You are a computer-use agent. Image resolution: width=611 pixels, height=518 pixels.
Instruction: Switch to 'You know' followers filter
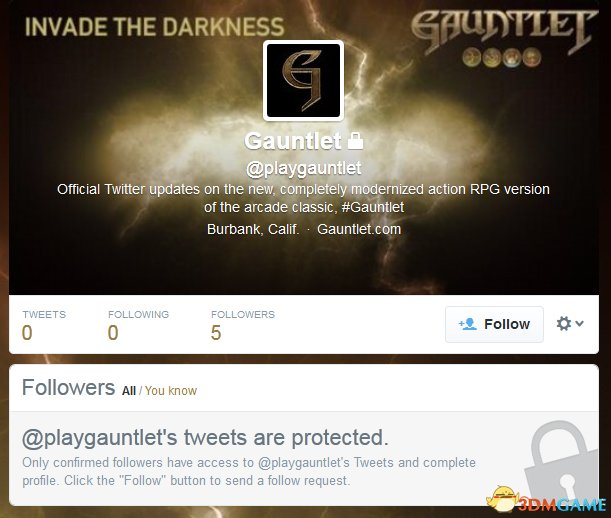(171, 391)
